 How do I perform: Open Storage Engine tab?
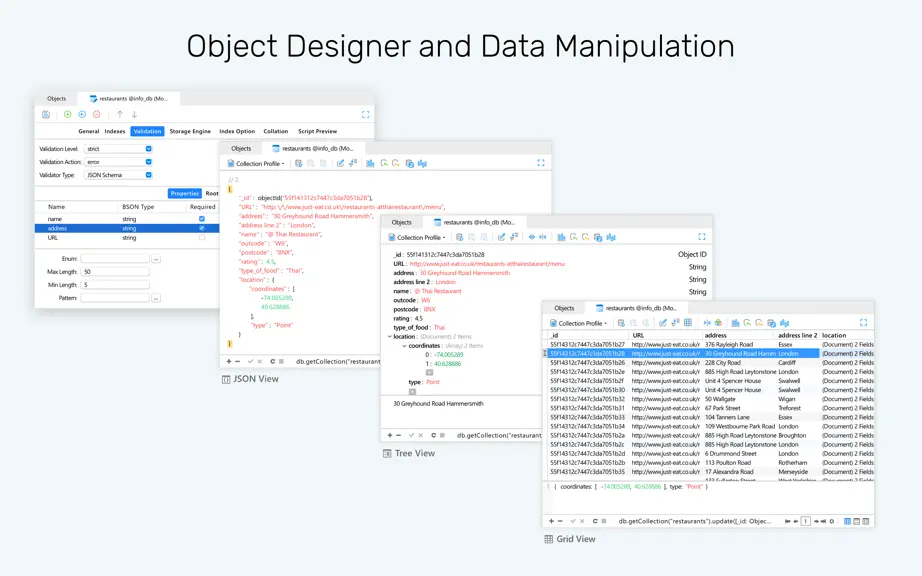(190, 131)
